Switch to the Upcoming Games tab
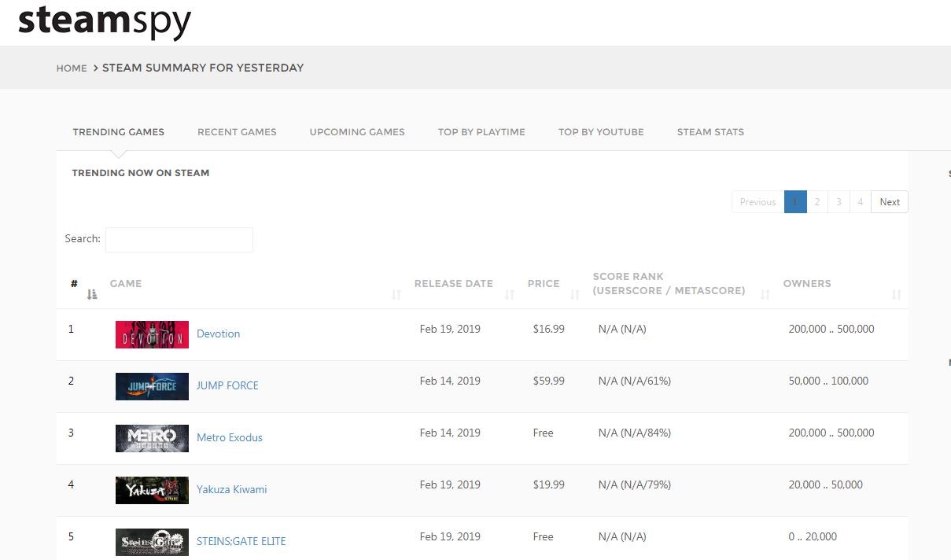This screenshot has height=560, width=951. (357, 132)
